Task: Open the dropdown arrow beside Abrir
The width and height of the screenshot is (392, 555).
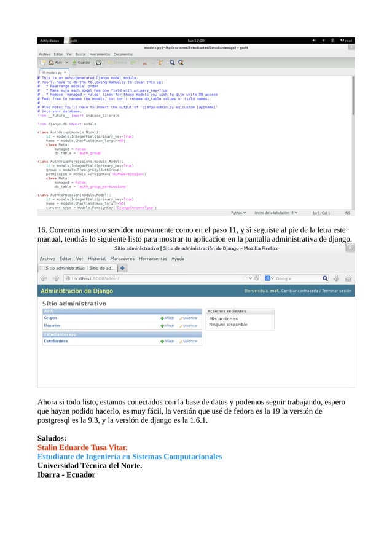Action: [x=66, y=63]
